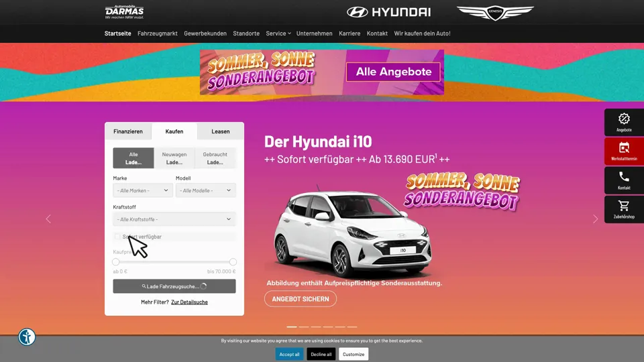
Task: Click the Alle Angebote banner button
Action: click(x=394, y=72)
